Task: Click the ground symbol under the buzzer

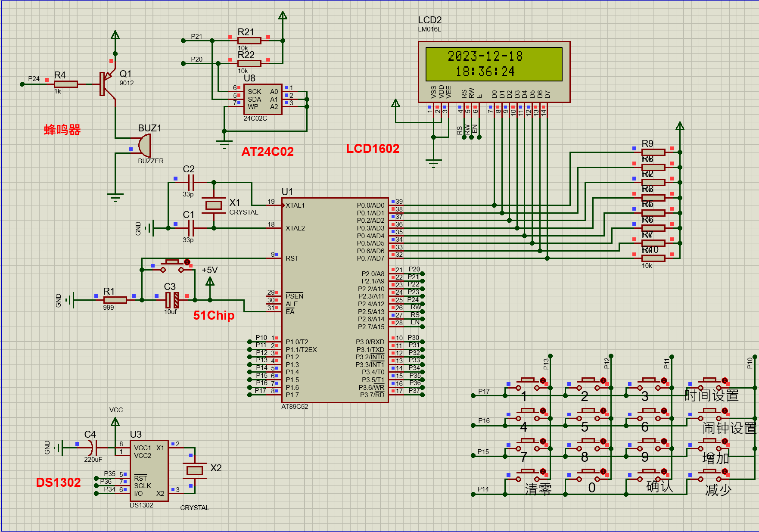Action: click(x=115, y=197)
